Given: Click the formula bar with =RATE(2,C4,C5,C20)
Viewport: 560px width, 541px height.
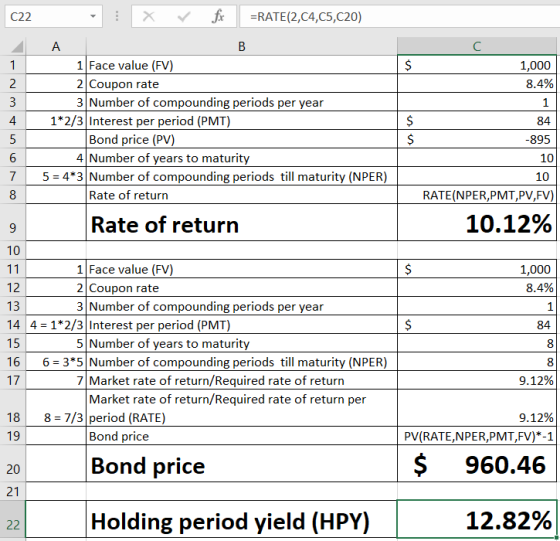Looking at the screenshot, I should tap(399, 16).
